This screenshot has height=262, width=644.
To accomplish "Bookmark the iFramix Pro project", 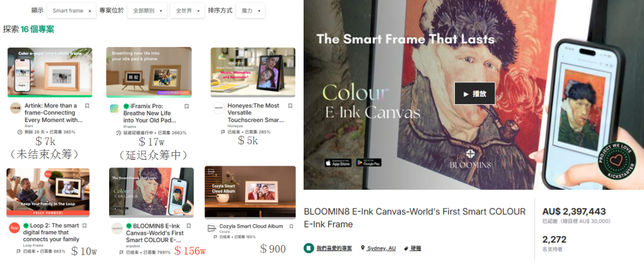I will (186, 106).
